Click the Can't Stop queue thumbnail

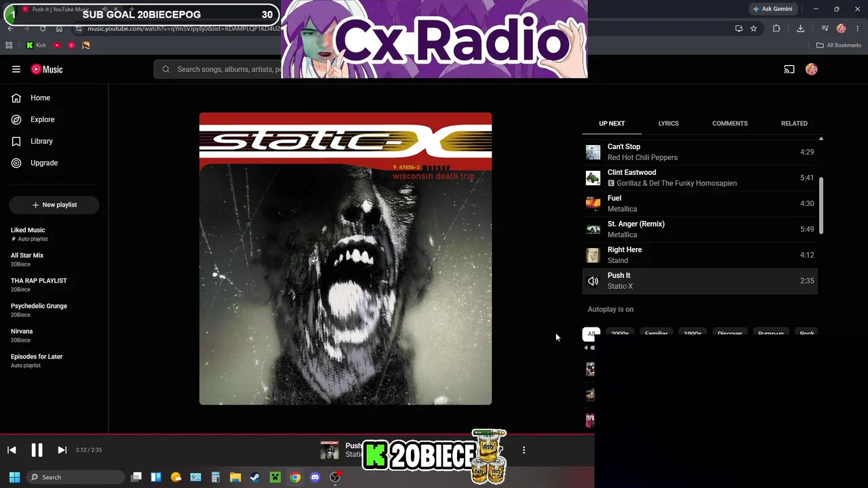(x=593, y=152)
